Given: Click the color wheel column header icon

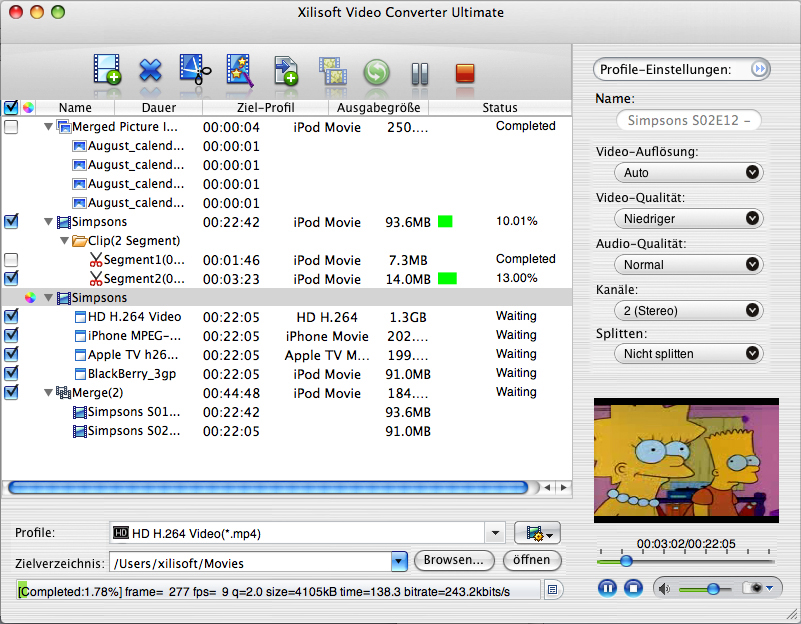Looking at the screenshot, I should (28, 107).
